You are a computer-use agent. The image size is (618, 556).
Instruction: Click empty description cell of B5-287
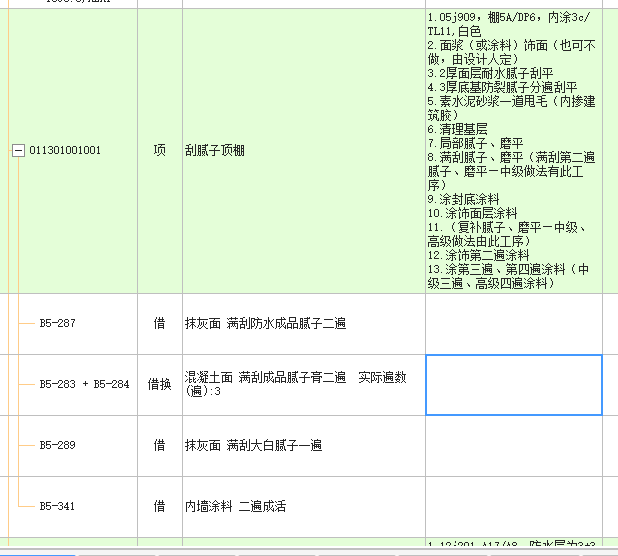coord(514,324)
